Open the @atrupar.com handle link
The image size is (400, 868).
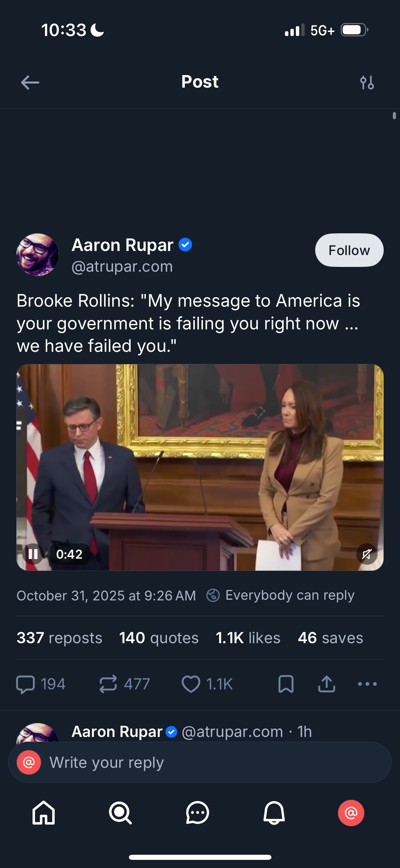(x=122, y=267)
